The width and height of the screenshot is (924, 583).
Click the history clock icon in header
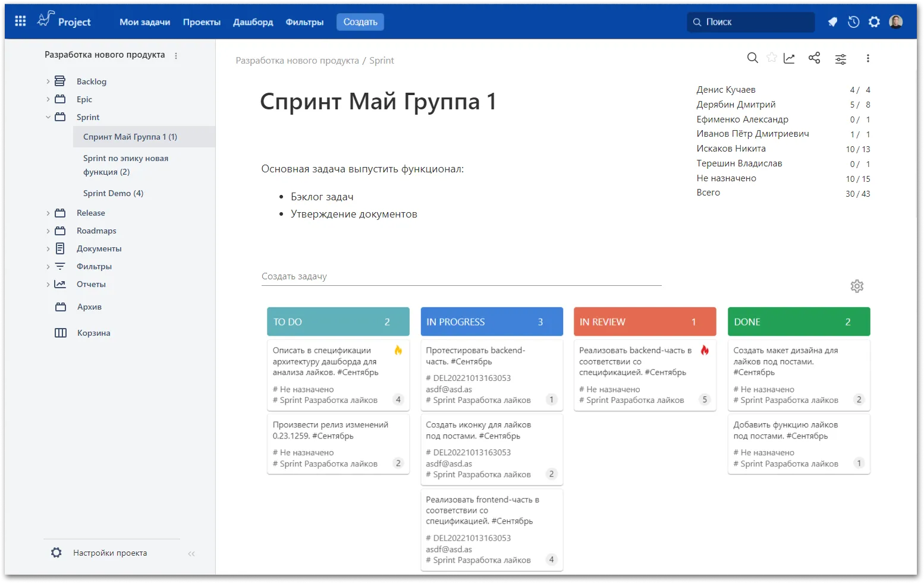tap(853, 22)
